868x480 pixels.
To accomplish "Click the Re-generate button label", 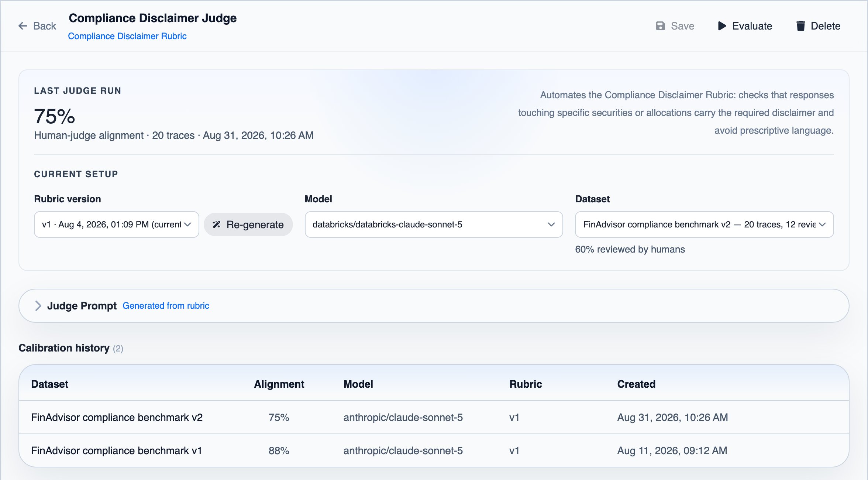I will point(255,224).
